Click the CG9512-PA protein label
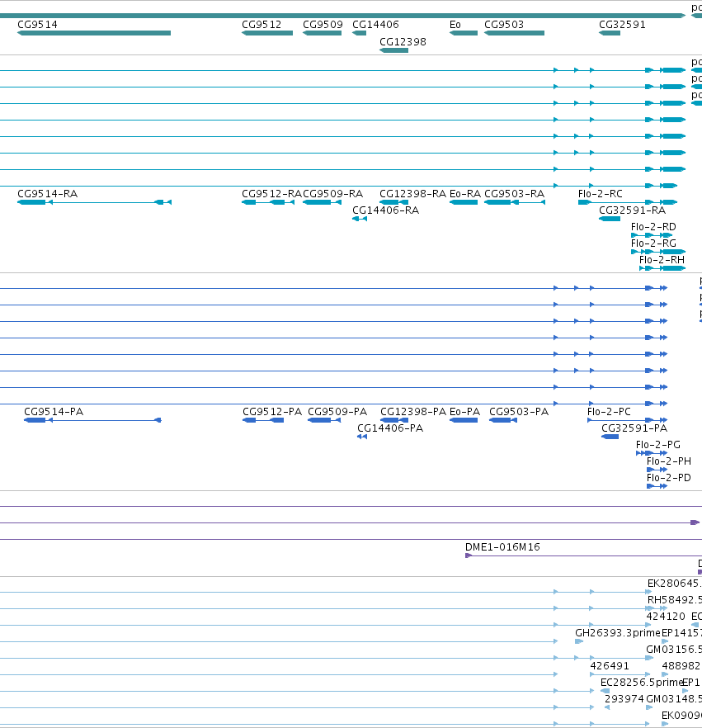 272,412
